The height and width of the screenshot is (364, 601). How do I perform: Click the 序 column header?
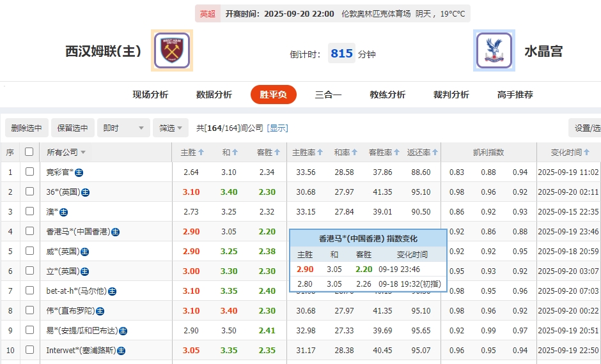click(10, 153)
